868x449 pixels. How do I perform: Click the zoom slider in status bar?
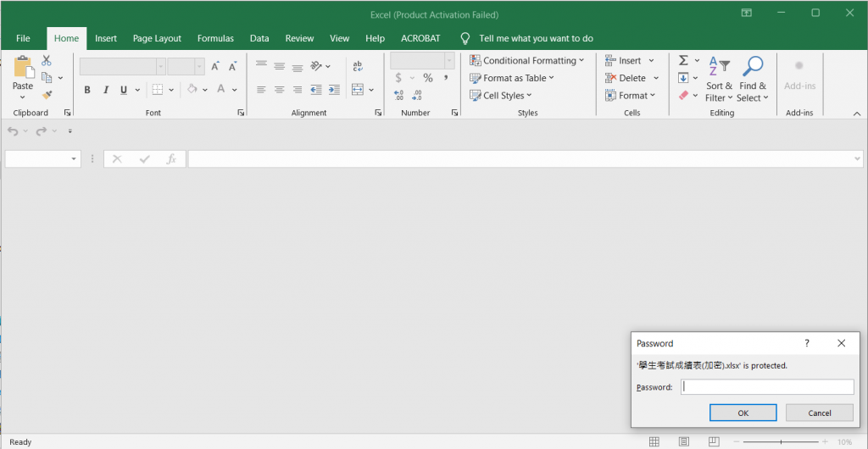[781, 442]
